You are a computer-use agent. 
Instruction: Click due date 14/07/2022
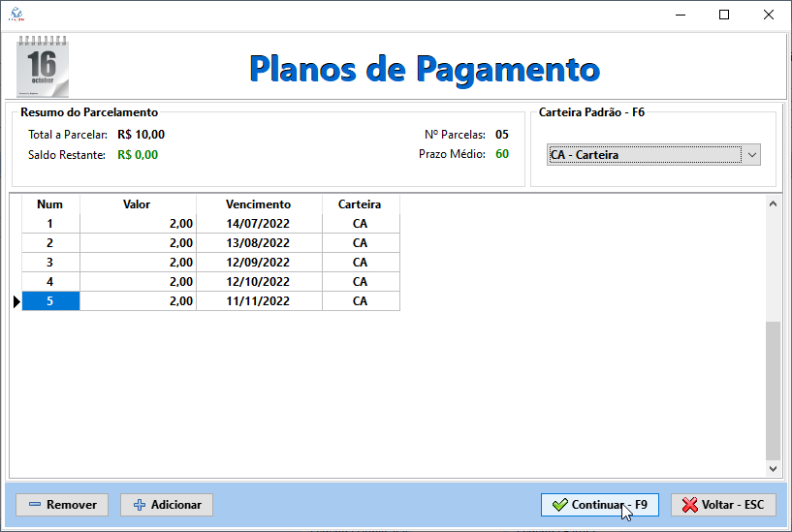click(x=259, y=224)
